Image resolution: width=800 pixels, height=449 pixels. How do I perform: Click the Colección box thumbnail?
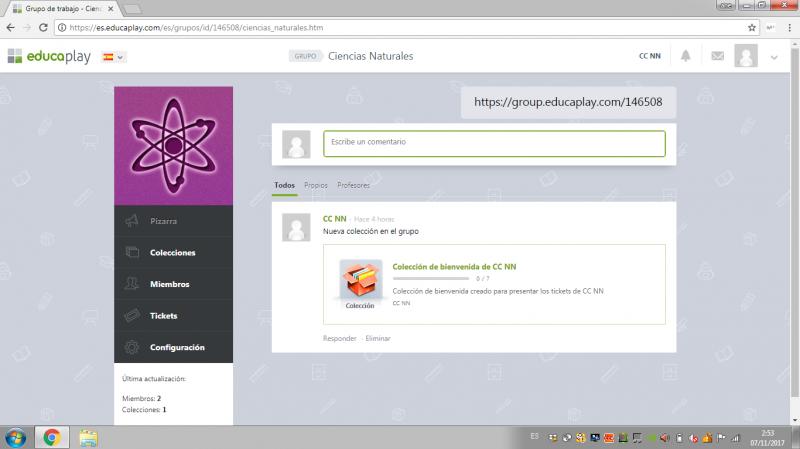pyautogui.click(x=360, y=281)
